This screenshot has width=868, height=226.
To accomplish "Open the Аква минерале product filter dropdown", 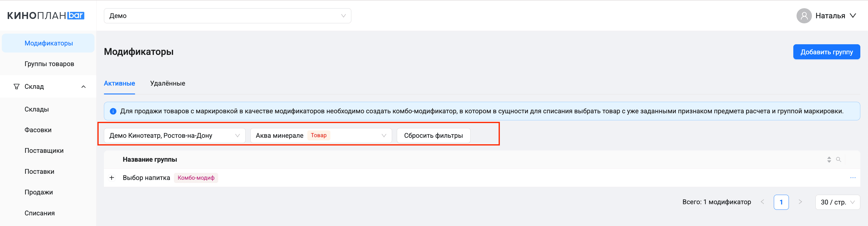I will 321,136.
